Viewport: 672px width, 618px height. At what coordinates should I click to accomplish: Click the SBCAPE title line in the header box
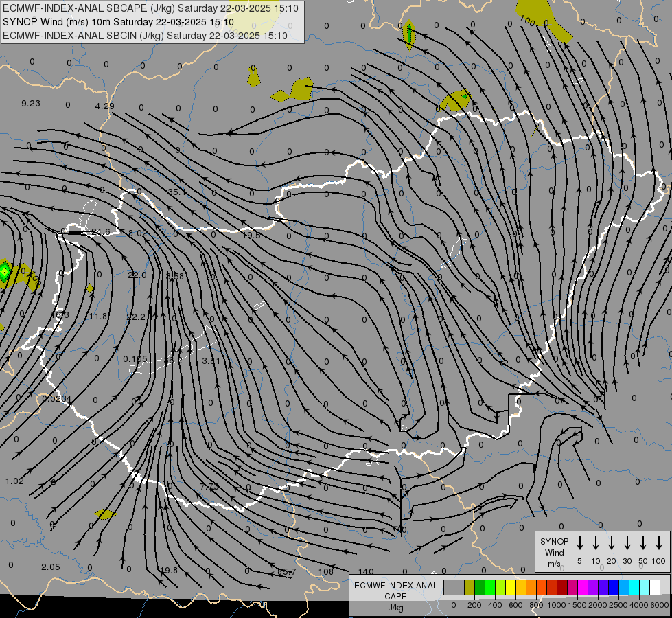[150, 8]
